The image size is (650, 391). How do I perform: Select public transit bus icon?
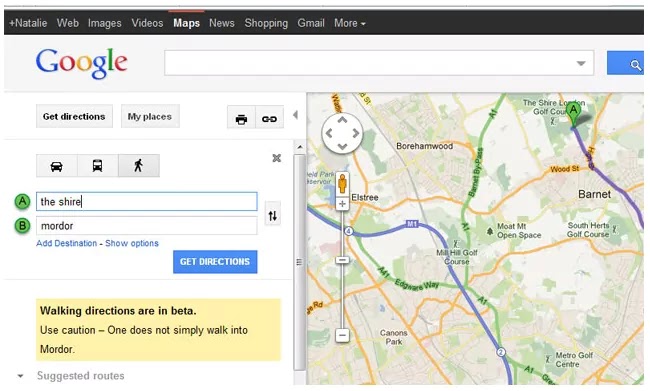[97, 166]
